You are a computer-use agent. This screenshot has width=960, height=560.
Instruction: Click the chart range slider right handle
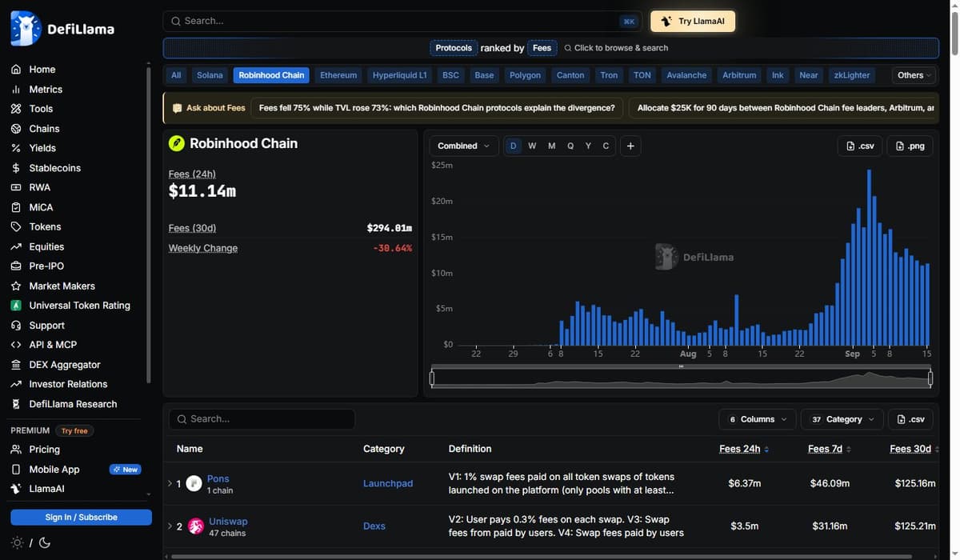pyautogui.click(x=930, y=378)
